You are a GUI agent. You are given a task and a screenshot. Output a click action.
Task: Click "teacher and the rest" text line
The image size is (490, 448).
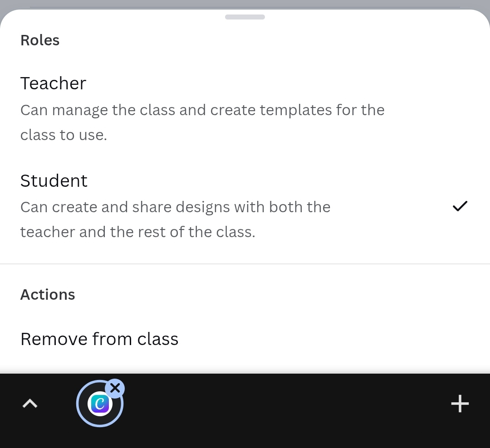click(137, 232)
